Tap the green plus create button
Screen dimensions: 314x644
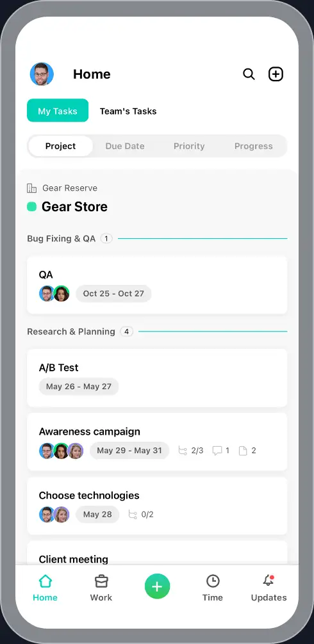tap(157, 586)
